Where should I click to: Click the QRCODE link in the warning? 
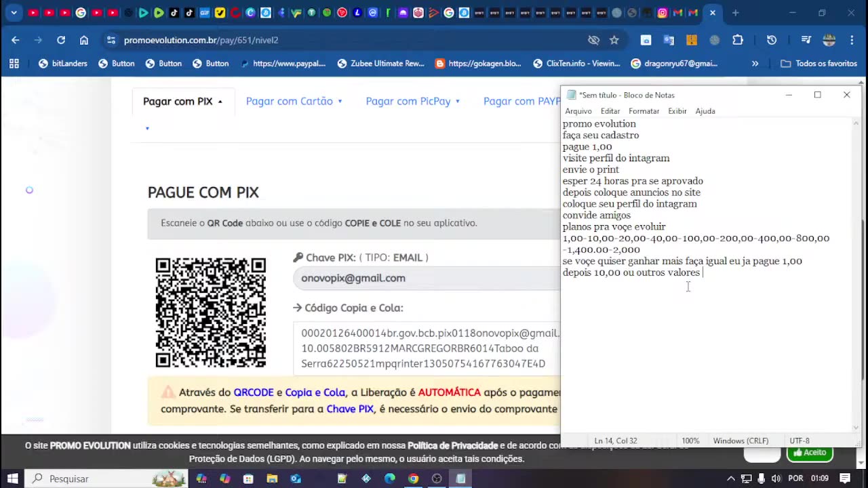[x=254, y=392]
